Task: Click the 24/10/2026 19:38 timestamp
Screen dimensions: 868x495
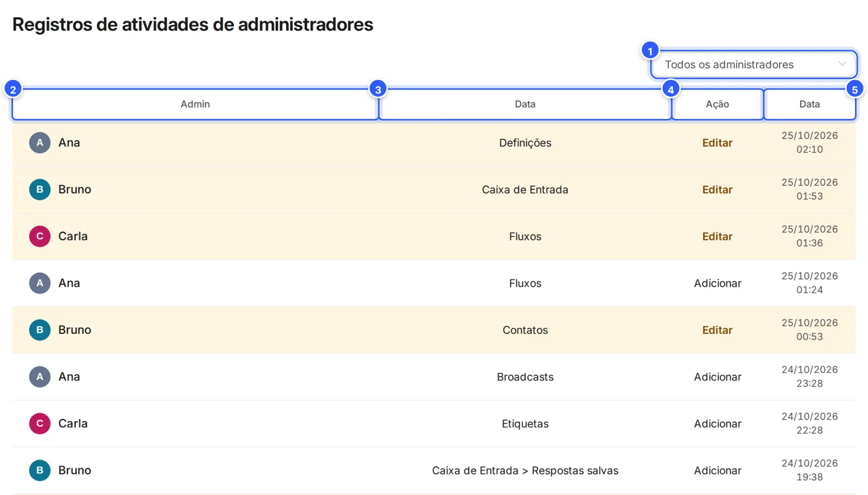Action: (809, 470)
